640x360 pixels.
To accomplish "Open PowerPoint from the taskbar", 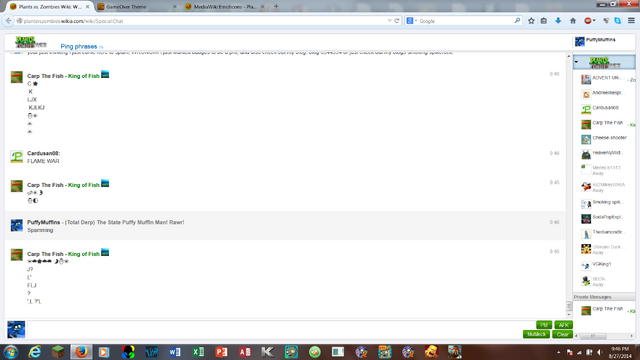I will [x=221, y=352].
